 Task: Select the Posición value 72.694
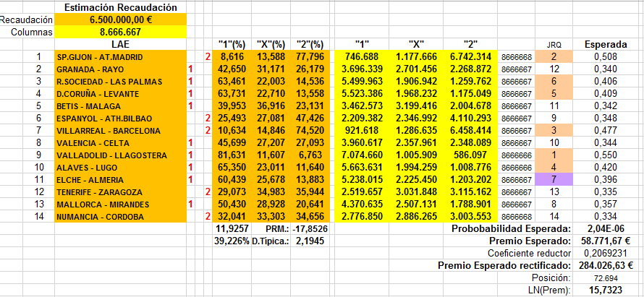pyautogui.click(x=606, y=277)
